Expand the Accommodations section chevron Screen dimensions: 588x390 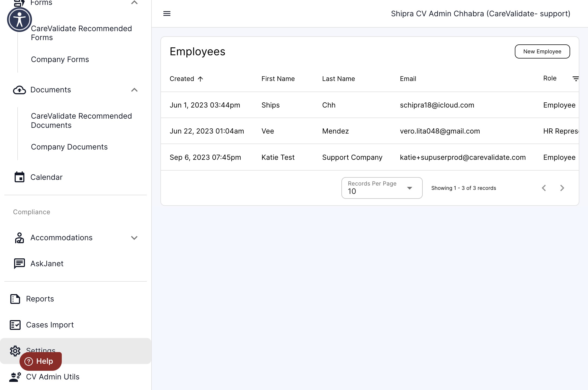tap(134, 238)
